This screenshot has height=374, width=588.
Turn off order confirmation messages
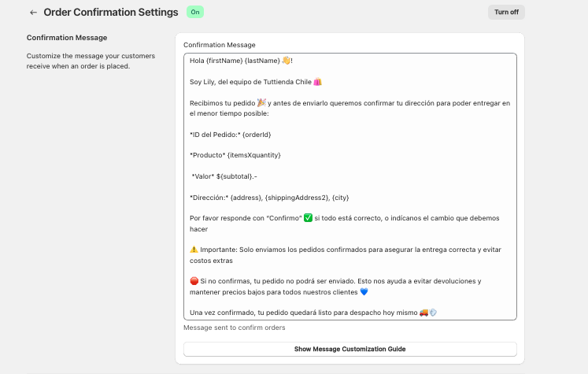(x=505, y=13)
